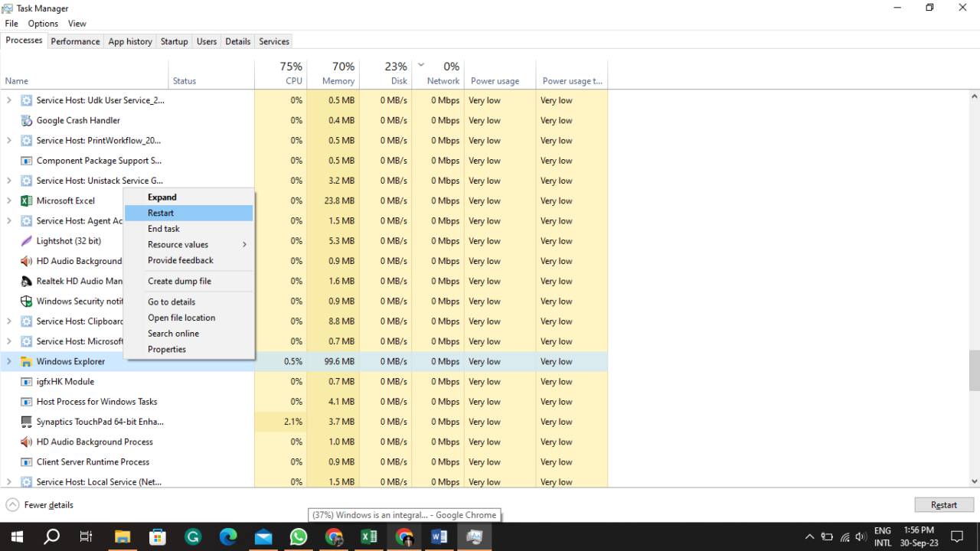
Task: Click the Restart button
Action: coord(943,504)
